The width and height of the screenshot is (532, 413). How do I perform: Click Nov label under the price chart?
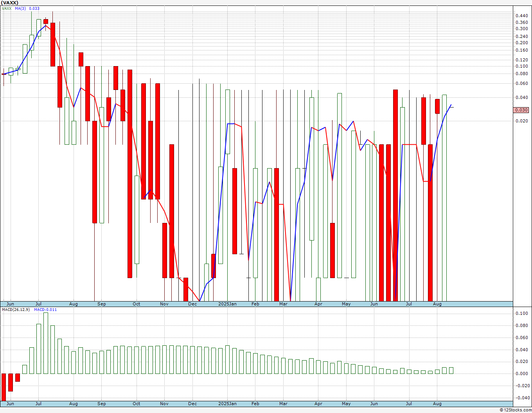coord(164,304)
